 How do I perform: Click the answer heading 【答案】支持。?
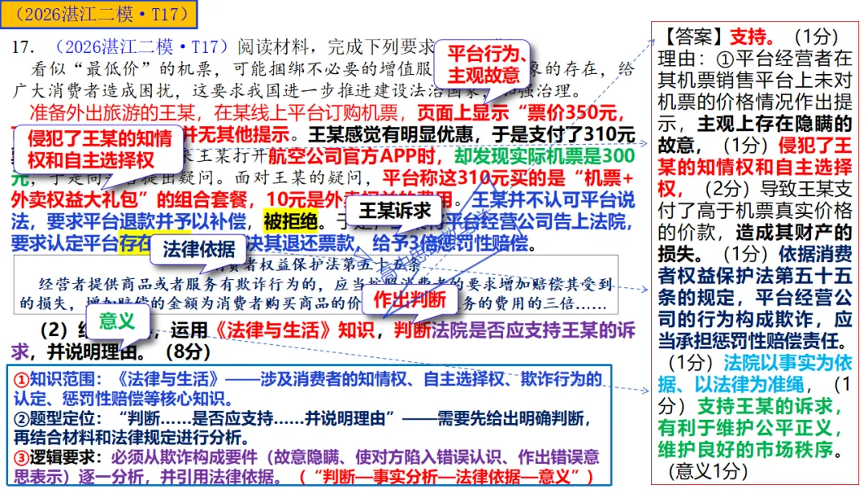(x=719, y=37)
